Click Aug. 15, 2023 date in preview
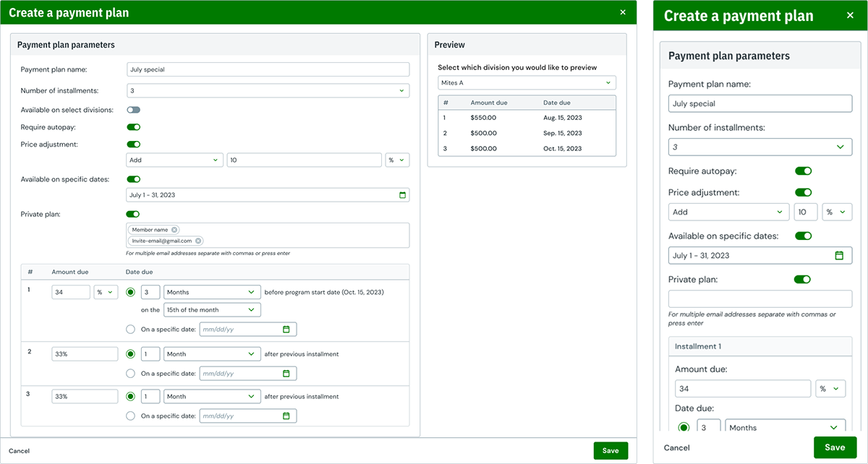 [x=563, y=117]
